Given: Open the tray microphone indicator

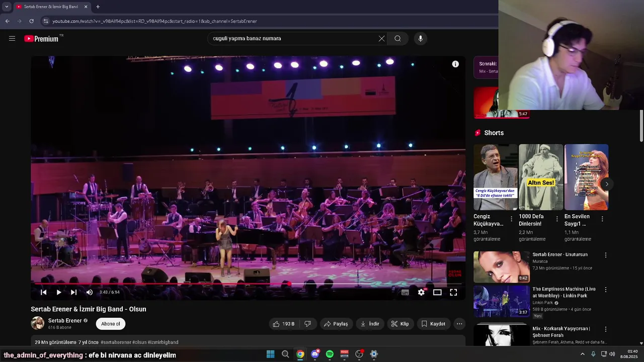Looking at the screenshot, I should [x=593, y=354].
